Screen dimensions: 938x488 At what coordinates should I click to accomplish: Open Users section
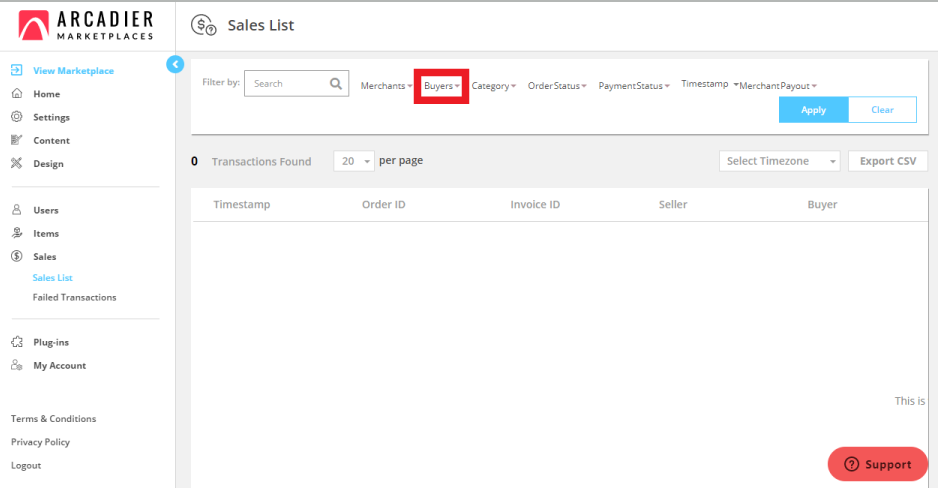pos(46,211)
